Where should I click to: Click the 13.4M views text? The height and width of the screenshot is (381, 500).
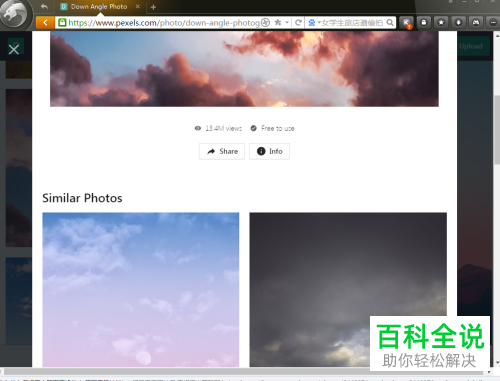223,128
